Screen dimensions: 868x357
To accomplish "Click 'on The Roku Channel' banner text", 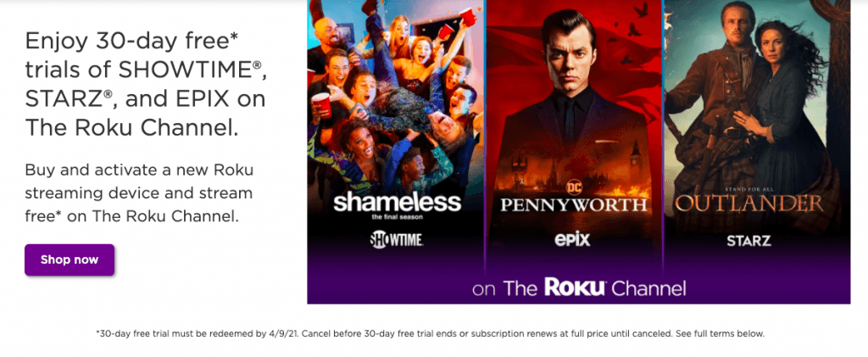I will (x=578, y=287).
